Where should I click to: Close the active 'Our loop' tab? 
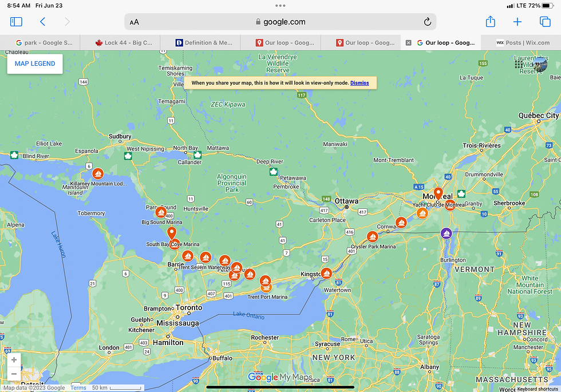point(408,42)
